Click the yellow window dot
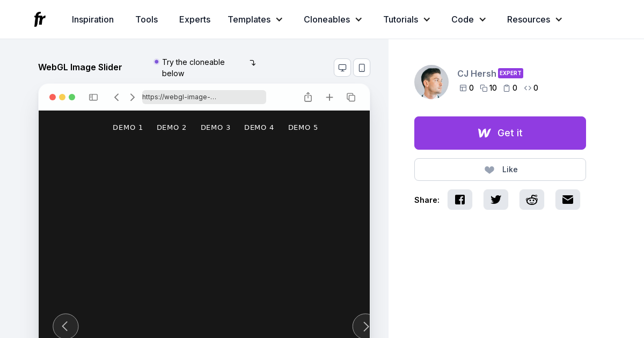This screenshot has width=644, height=338. click(62, 97)
